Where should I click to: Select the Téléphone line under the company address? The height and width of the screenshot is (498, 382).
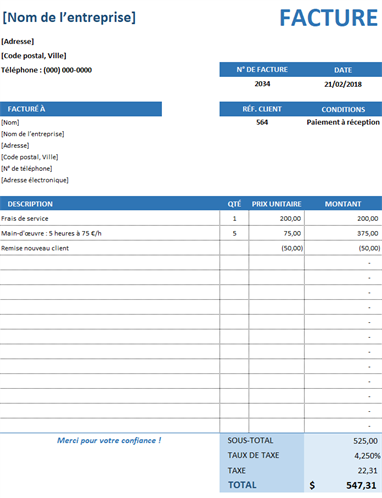coord(46,70)
